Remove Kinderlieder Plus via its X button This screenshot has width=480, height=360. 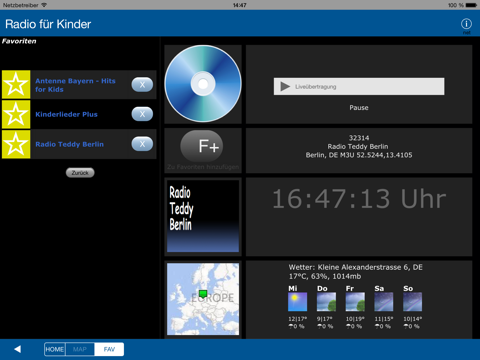(x=142, y=114)
